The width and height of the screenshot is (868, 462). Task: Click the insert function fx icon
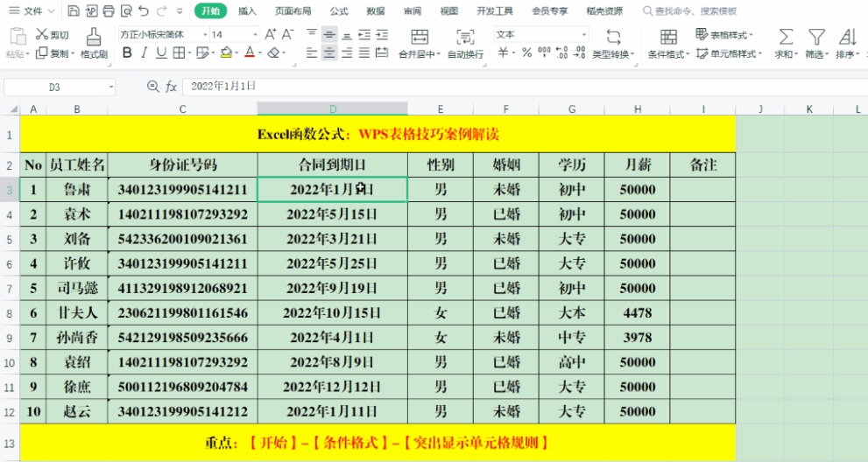coord(172,87)
